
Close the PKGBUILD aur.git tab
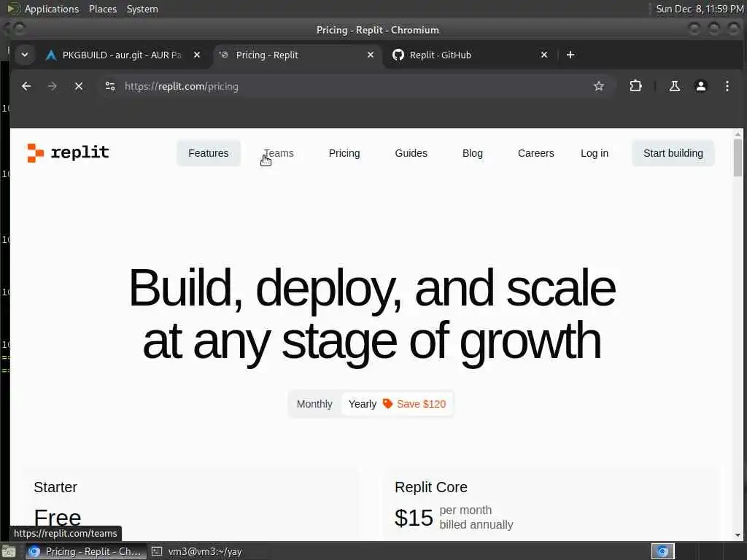coord(197,55)
